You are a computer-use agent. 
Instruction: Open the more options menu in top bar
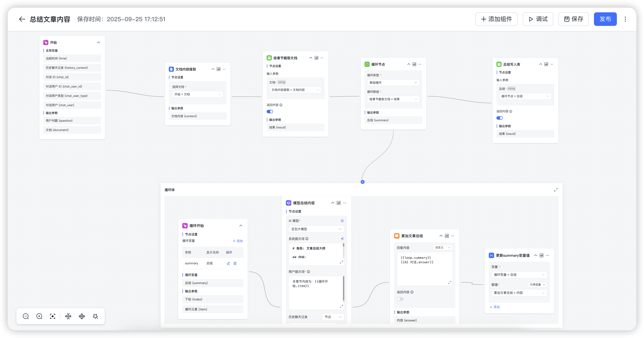point(625,19)
